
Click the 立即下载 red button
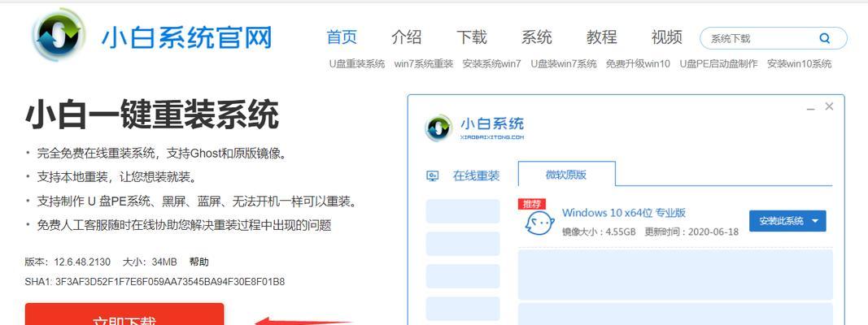click(x=124, y=314)
